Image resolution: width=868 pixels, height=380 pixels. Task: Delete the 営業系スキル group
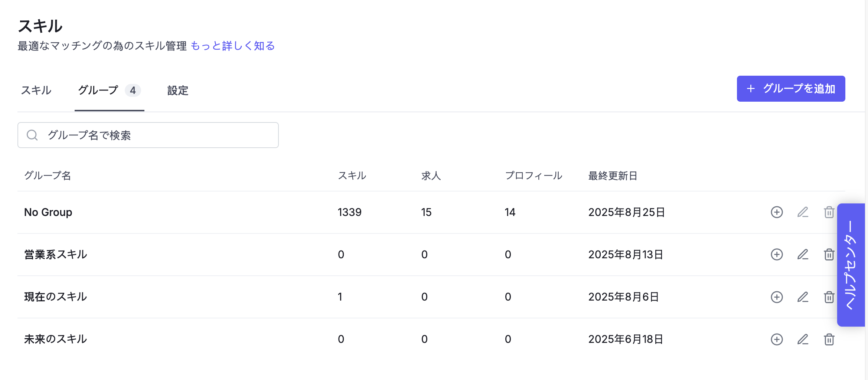click(x=829, y=255)
